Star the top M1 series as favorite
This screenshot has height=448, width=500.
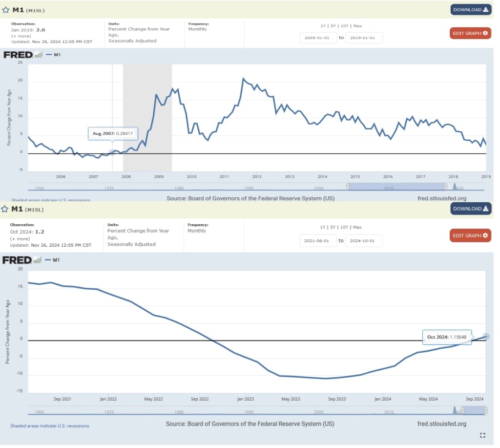pyautogui.click(x=6, y=10)
